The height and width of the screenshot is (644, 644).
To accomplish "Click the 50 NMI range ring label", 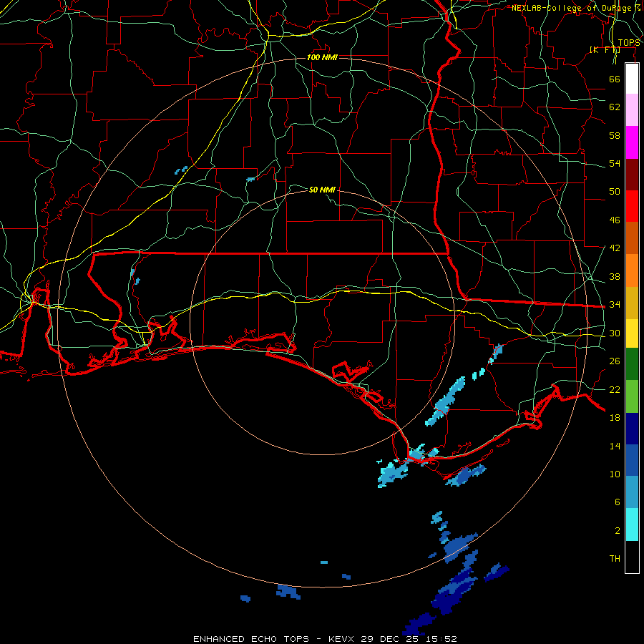I will [322, 190].
